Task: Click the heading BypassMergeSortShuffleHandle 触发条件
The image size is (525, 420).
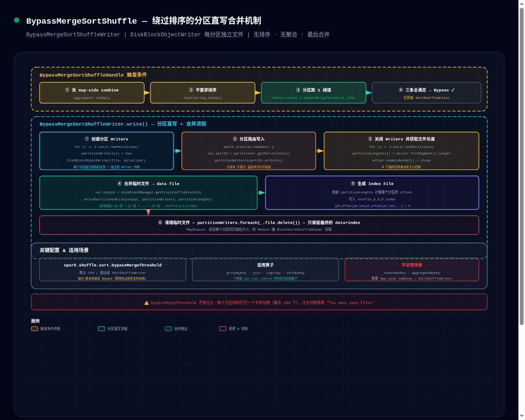Action: pyautogui.click(x=93, y=75)
